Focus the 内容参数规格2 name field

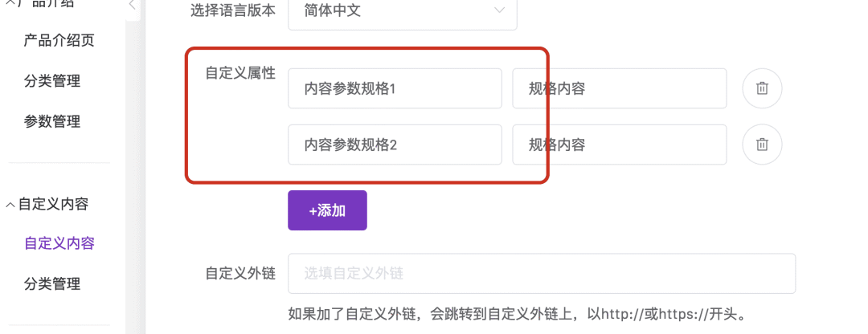point(395,145)
